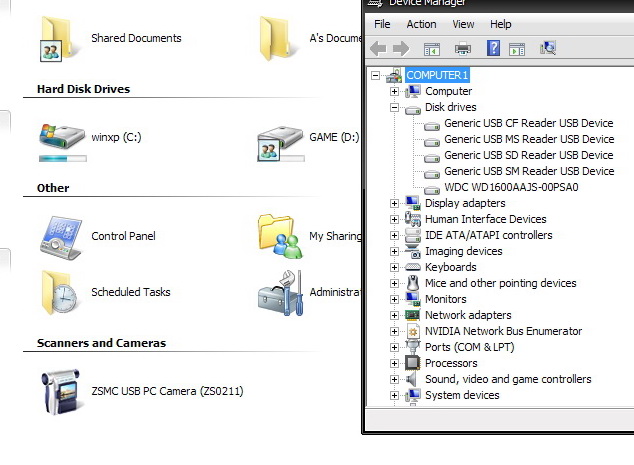Click the Keyboards category icon

[412, 267]
